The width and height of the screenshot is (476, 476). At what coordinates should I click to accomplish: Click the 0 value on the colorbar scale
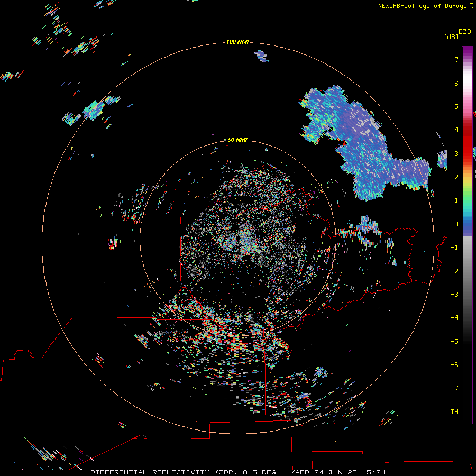tap(456, 224)
